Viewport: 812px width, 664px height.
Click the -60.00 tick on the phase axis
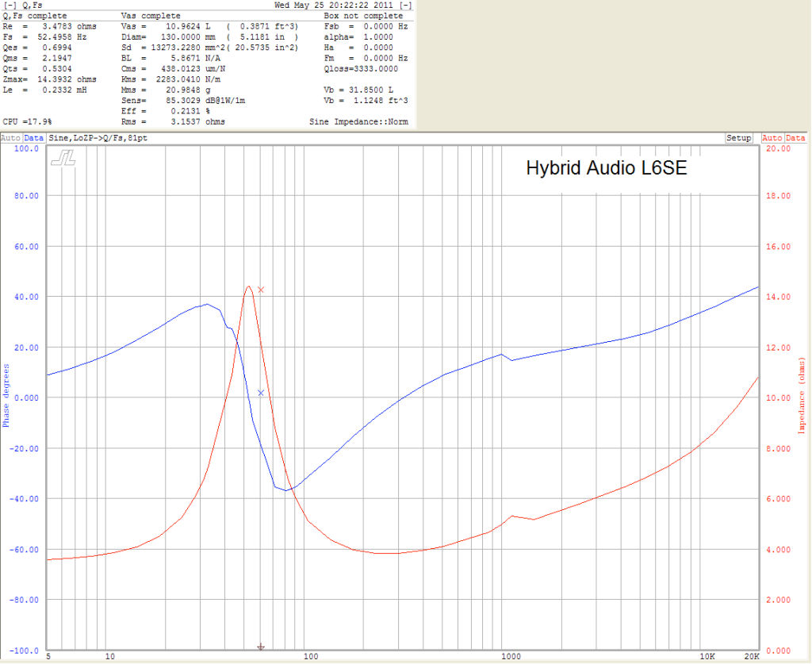24,550
